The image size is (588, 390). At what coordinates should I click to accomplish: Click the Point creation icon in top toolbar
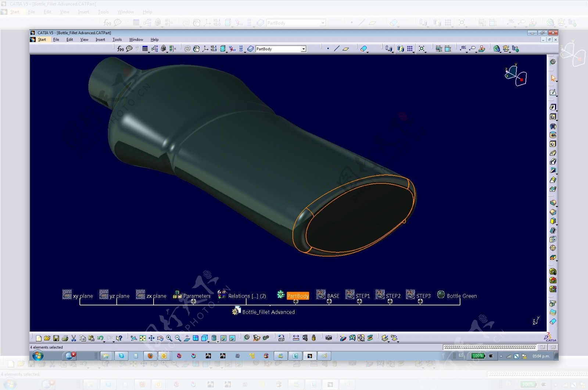[x=328, y=49]
